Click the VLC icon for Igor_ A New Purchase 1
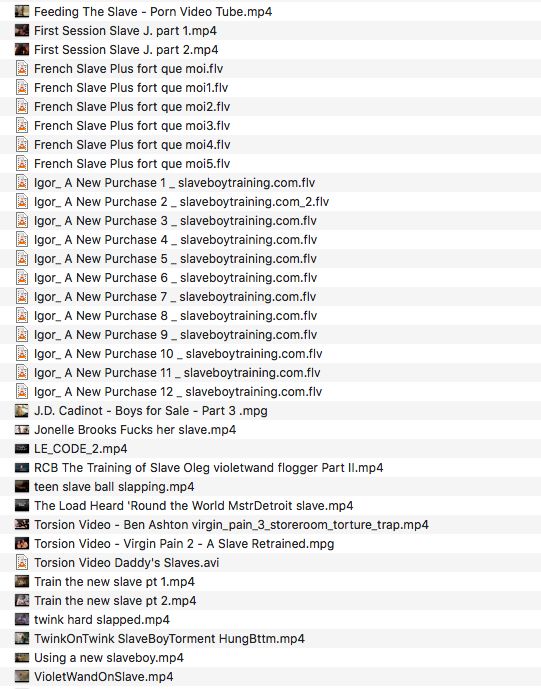This screenshot has width=541, height=689. click(x=22, y=182)
